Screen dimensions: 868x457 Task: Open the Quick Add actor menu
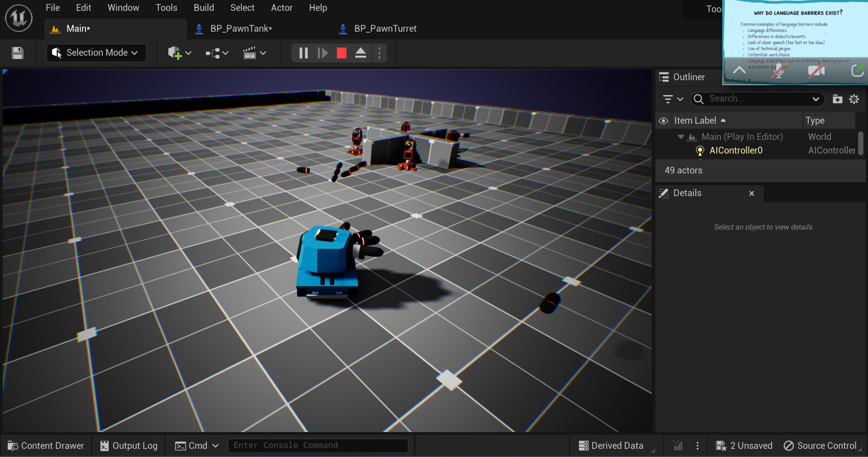pyautogui.click(x=176, y=53)
